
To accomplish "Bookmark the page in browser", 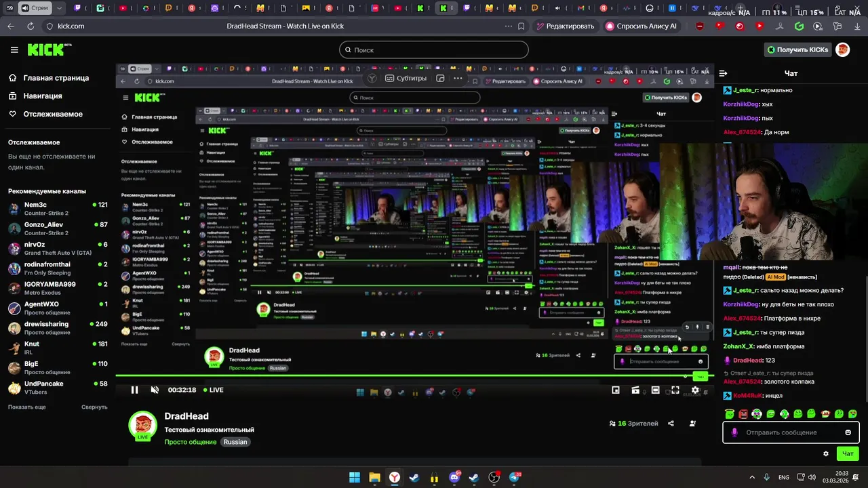I will [x=521, y=26].
